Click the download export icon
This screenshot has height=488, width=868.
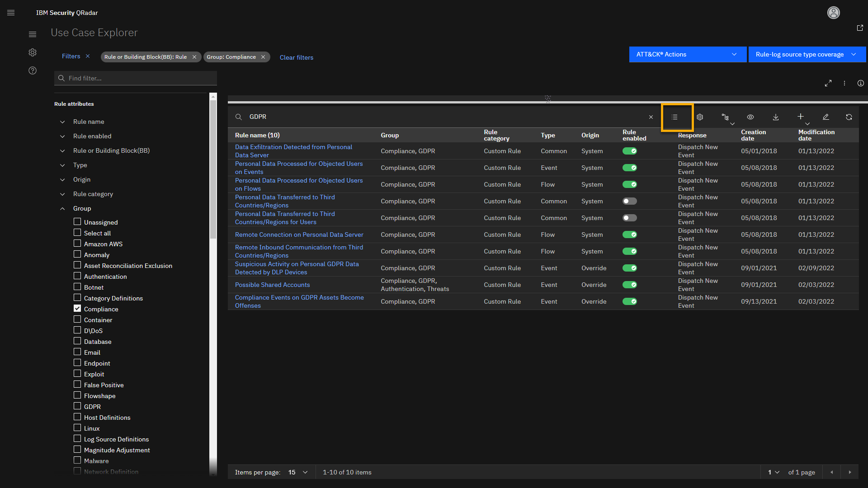(776, 117)
